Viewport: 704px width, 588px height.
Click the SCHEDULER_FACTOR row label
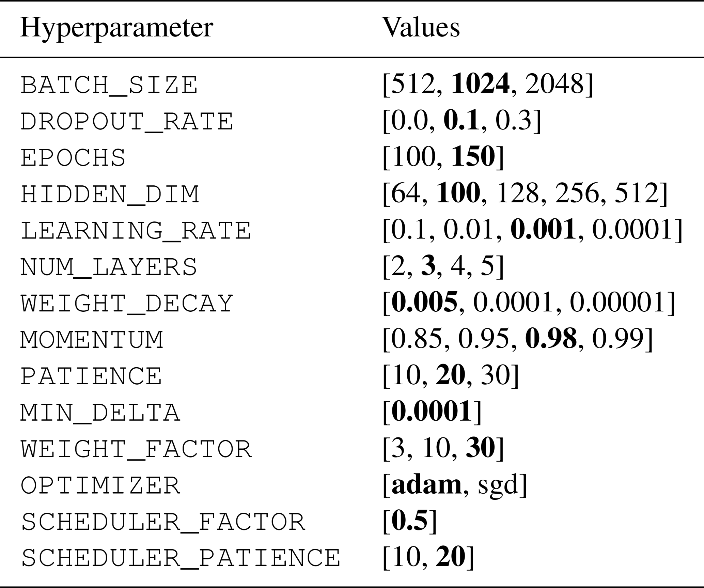163,522
